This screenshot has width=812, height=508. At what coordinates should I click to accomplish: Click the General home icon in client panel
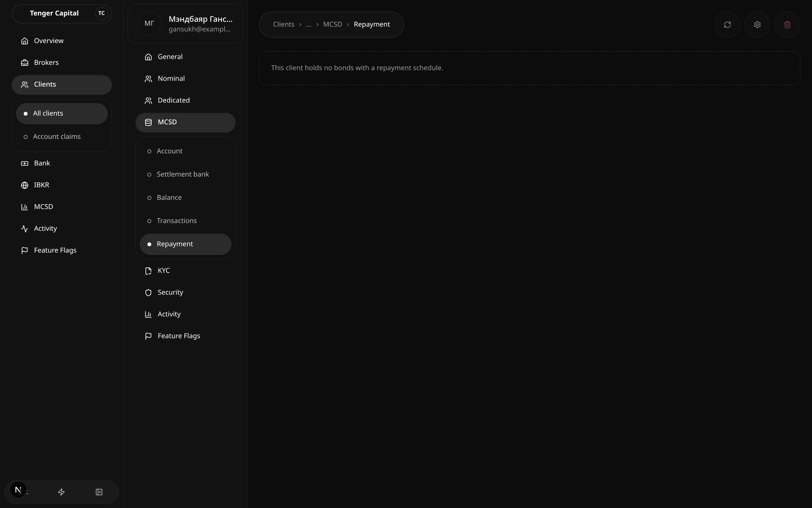coord(148,57)
